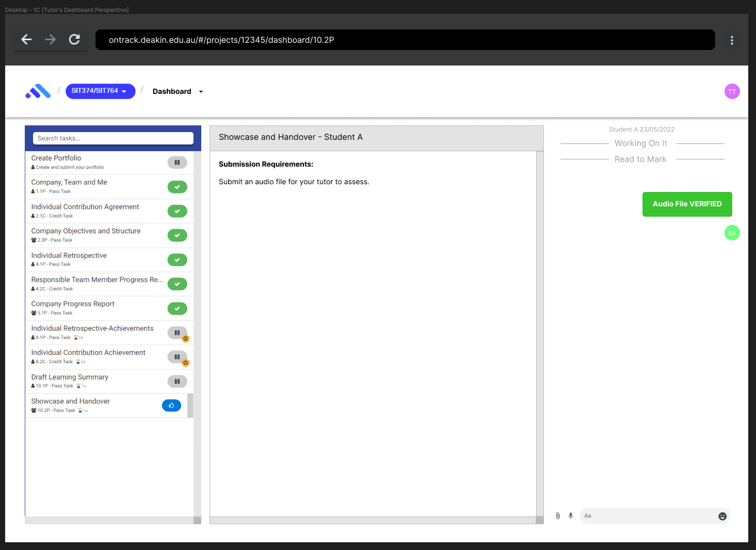Click the browser forward arrow

click(x=51, y=40)
